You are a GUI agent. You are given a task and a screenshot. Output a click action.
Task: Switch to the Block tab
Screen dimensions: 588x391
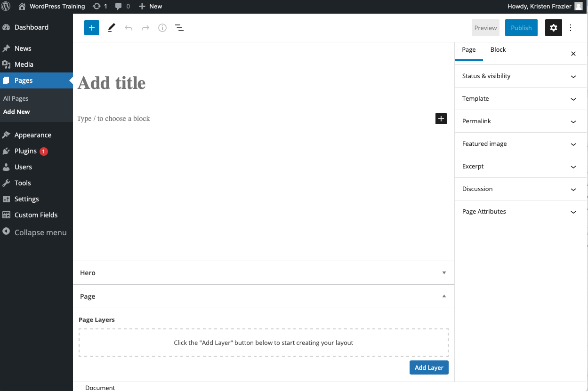pos(498,49)
